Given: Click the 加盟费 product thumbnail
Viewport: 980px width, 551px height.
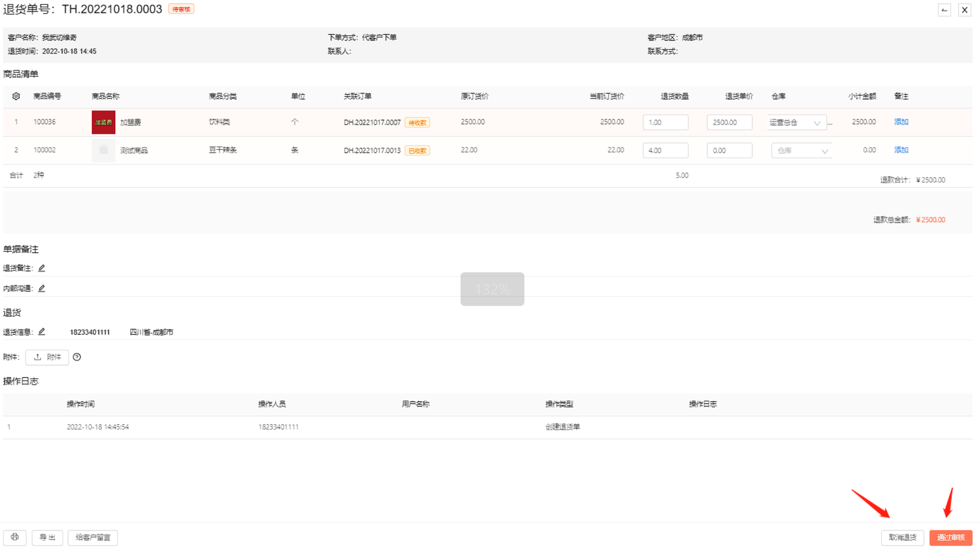Looking at the screenshot, I should coord(103,122).
